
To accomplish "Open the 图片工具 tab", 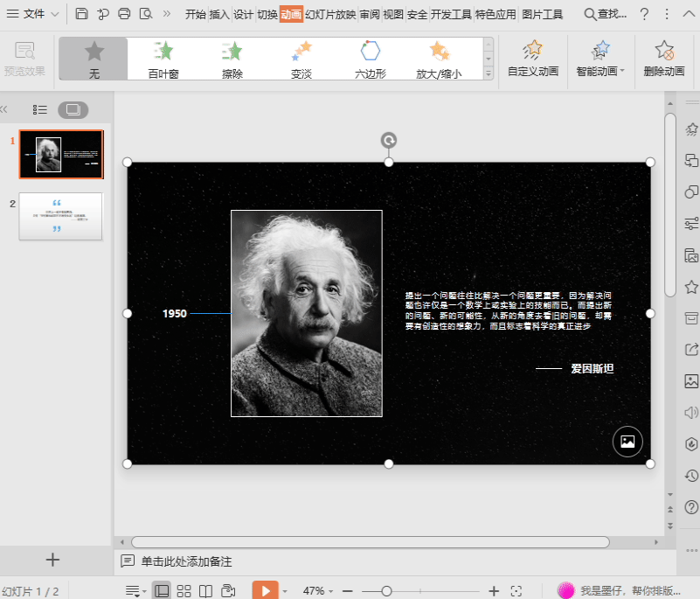I will tap(542, 14).
